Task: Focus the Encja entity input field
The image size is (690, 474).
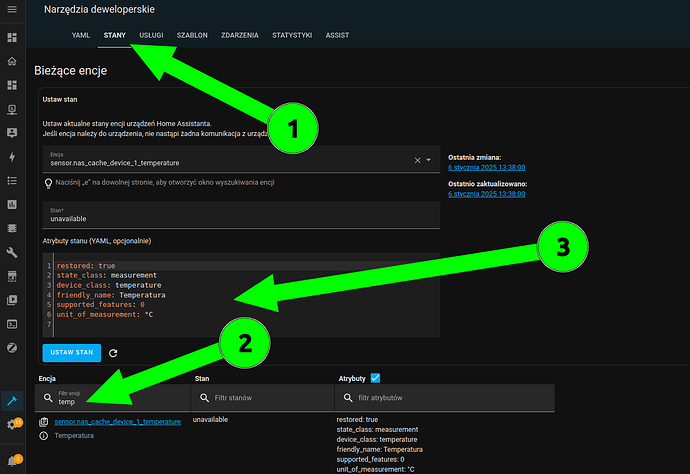Action: 241,159
